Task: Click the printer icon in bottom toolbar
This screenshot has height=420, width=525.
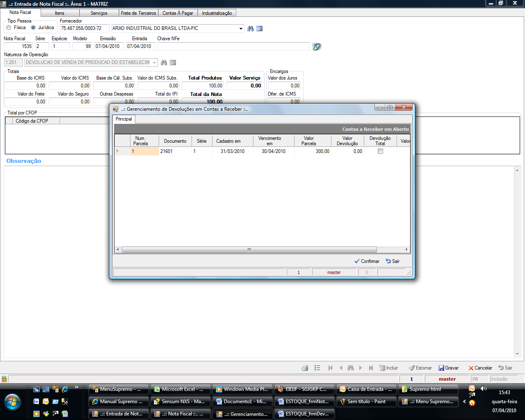Action: pos(305,368)
